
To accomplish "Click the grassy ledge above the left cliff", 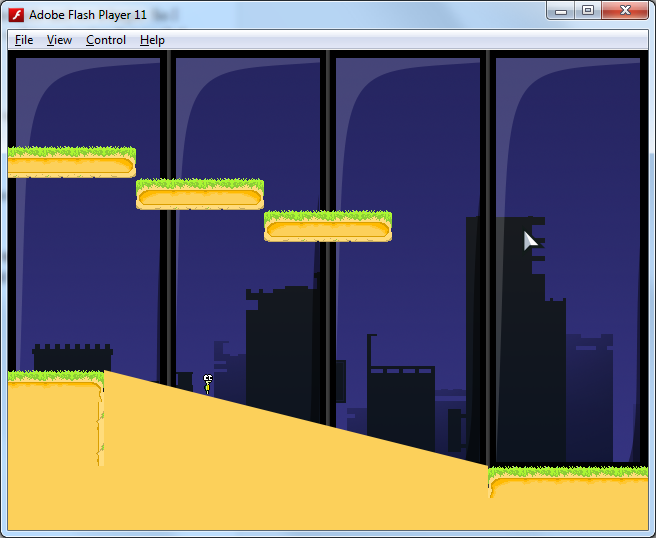I will tap(55, 378).
